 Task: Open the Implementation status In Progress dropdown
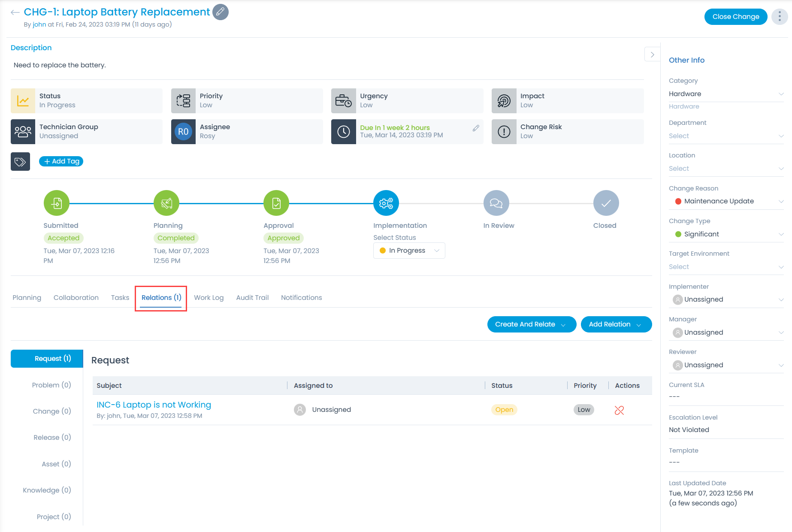tap(409, 251)
